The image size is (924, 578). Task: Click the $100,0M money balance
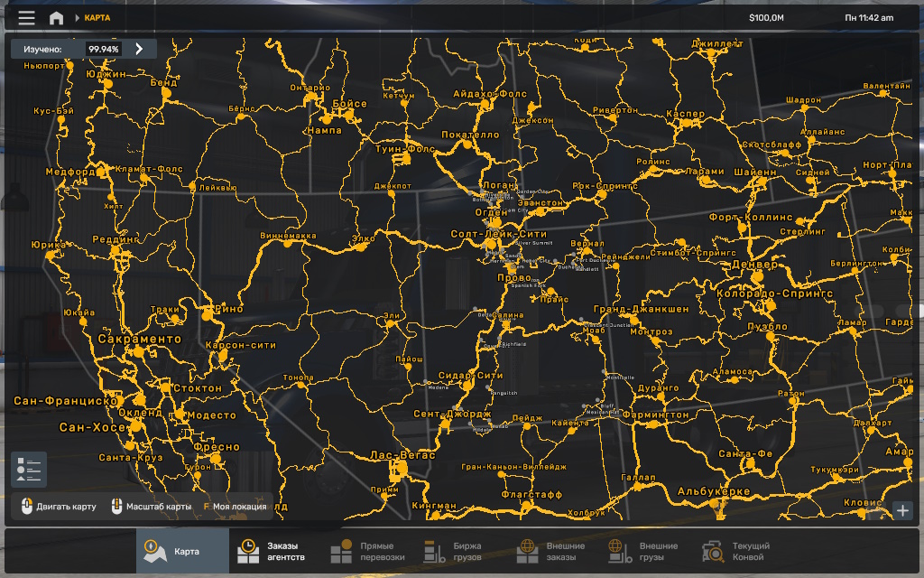click(x=766, y=18)
